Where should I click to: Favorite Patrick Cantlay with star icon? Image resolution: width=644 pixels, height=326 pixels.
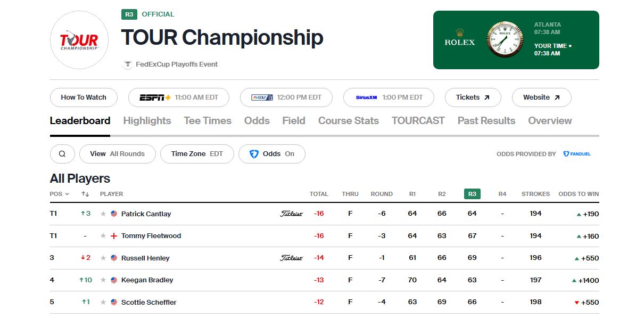(x=103, y=214)
